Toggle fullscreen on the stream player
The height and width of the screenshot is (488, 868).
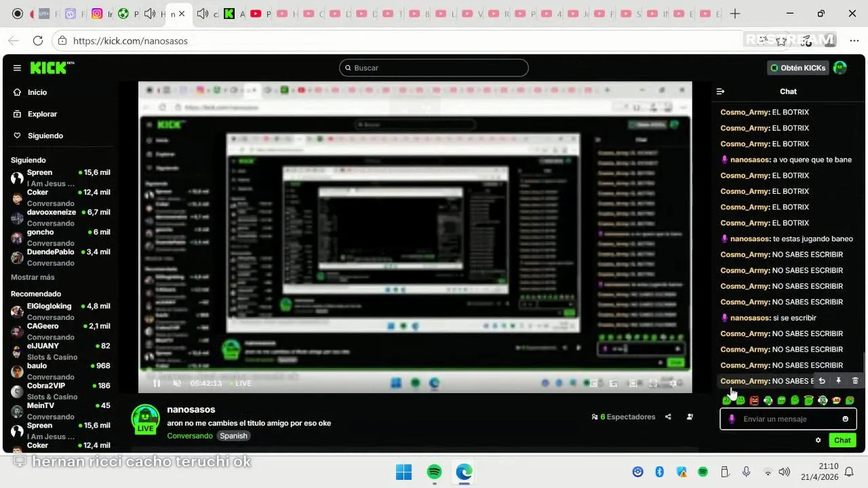654,384
